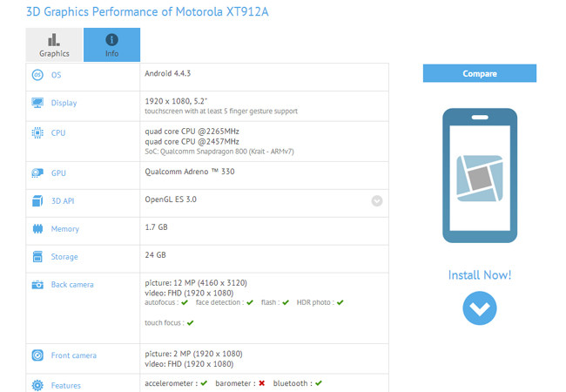The image size is (566, 392).
Task: Click the Back camera icon
Action: click(x=37, y=285)
